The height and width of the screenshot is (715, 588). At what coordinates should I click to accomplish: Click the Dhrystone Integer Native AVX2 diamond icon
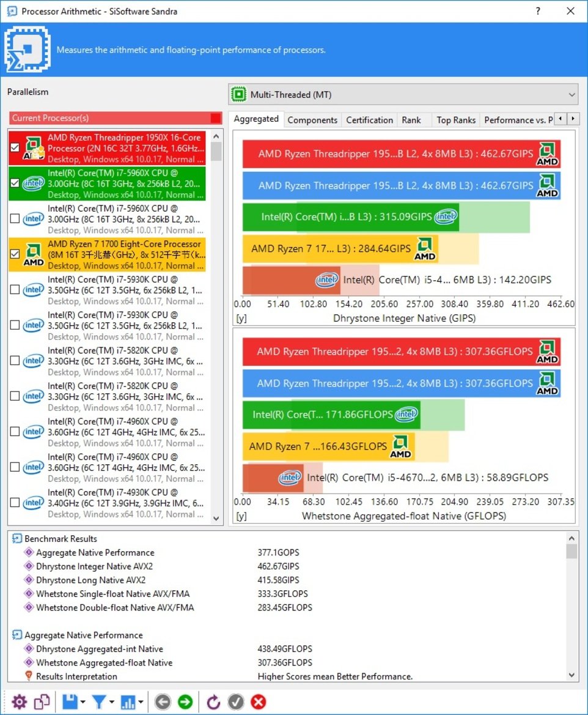coord(29,566)
